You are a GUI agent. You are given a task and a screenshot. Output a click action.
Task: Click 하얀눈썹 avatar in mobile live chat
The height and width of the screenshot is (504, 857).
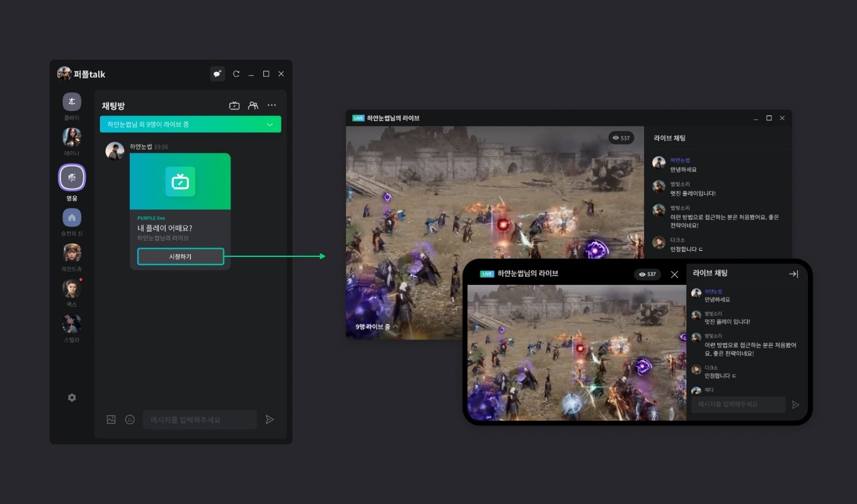(x=696, y=294)
